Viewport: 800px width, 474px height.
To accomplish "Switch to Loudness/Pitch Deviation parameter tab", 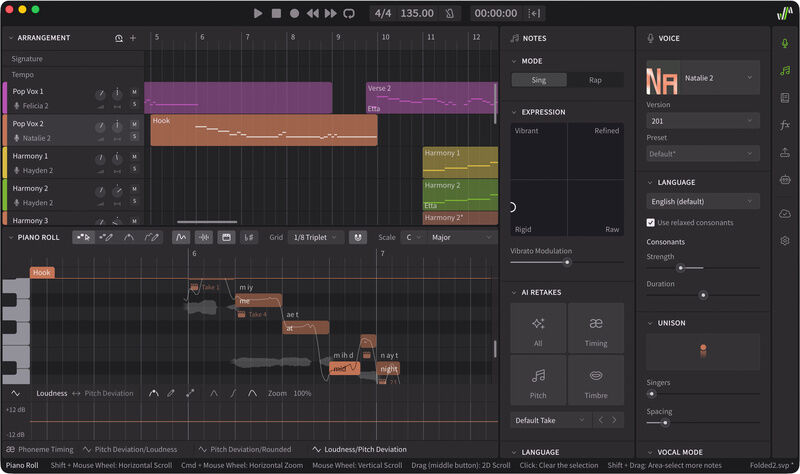I will tap(360, 450).
